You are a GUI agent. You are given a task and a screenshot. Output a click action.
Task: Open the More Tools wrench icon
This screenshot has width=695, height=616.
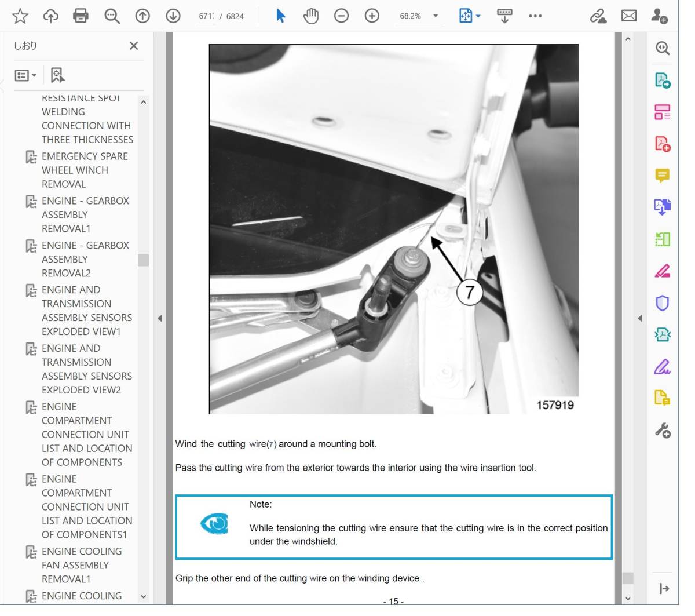click(663, 430)
